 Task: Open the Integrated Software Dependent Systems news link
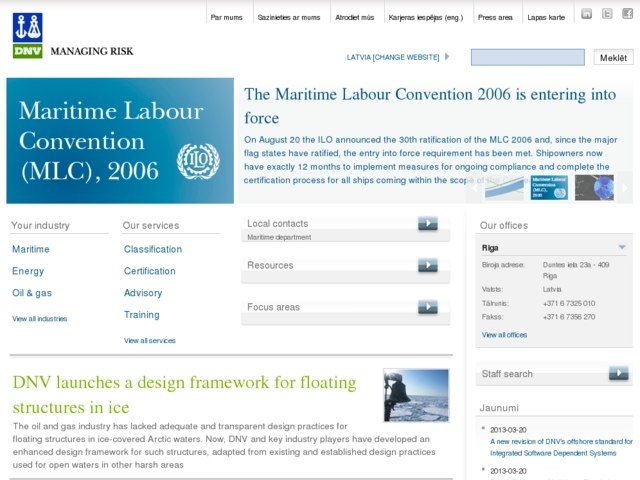[561, 447]
